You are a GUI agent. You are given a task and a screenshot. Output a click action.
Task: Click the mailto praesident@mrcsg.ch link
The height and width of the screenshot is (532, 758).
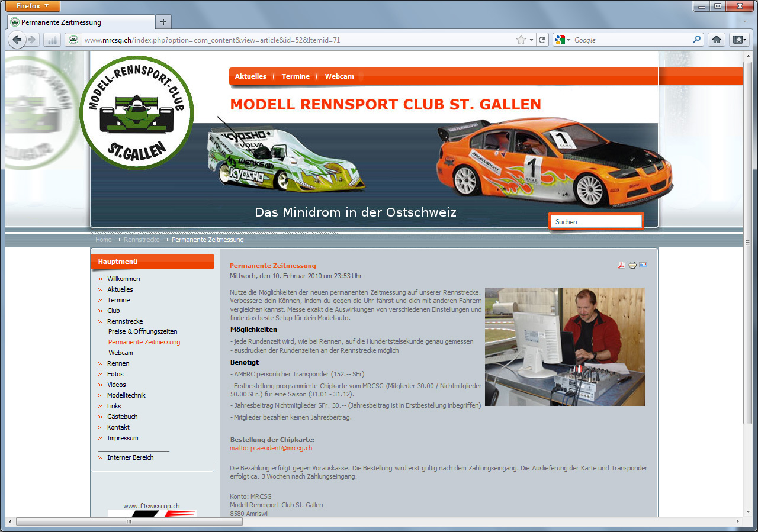[x=271, y=448]
